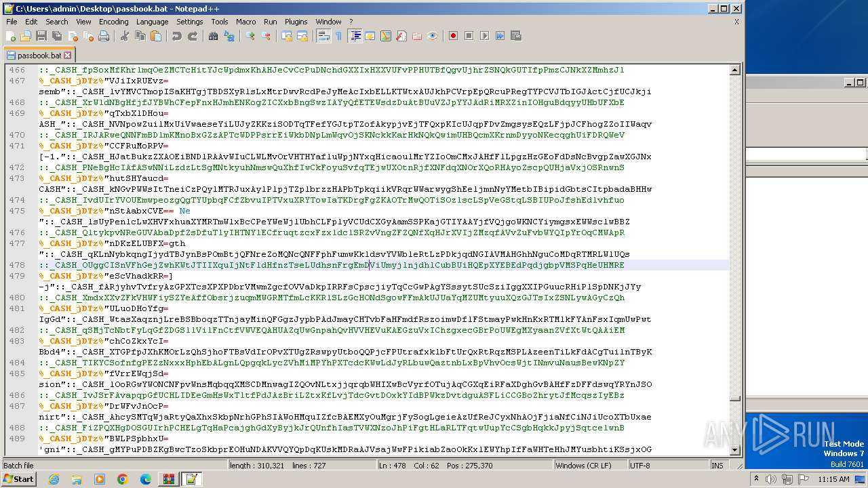
Task: Save the file using the Save icon
Action: coord(41,36)
